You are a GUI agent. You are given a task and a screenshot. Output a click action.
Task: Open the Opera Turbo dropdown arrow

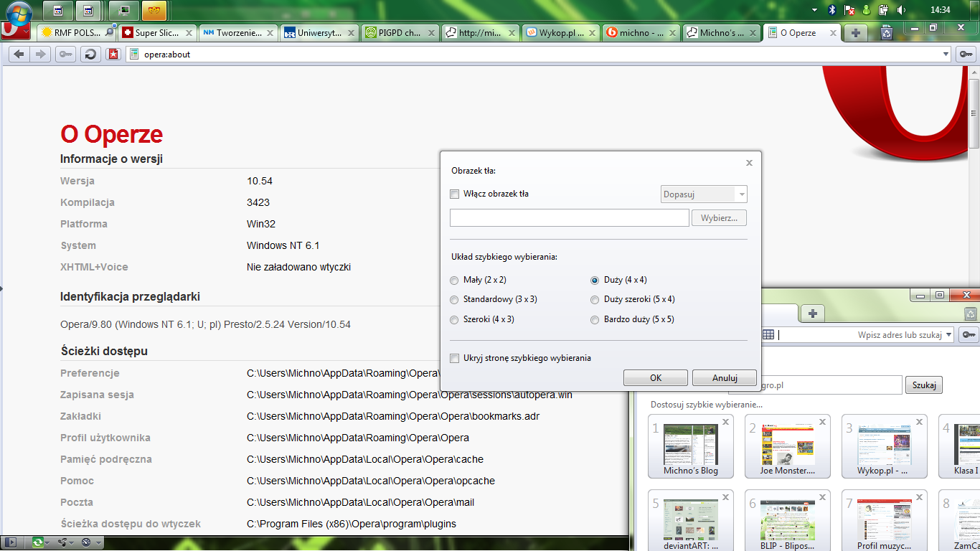(x=98, y=543)
